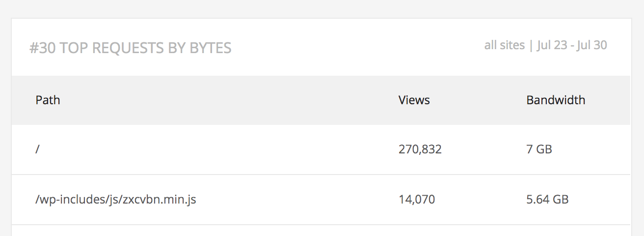This screenshot has width=644, height=236.
Task: Sort table by the Path column header
Action: 48,100
